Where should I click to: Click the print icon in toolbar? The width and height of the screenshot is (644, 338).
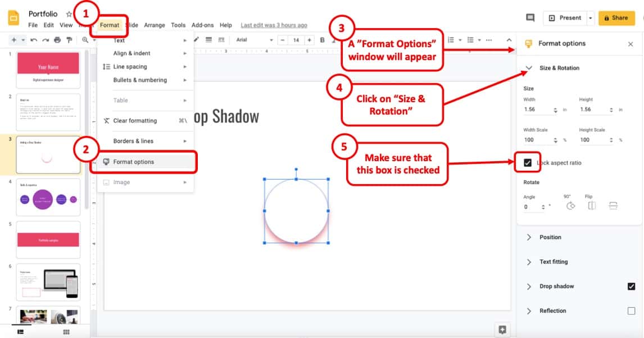point(57,40)
